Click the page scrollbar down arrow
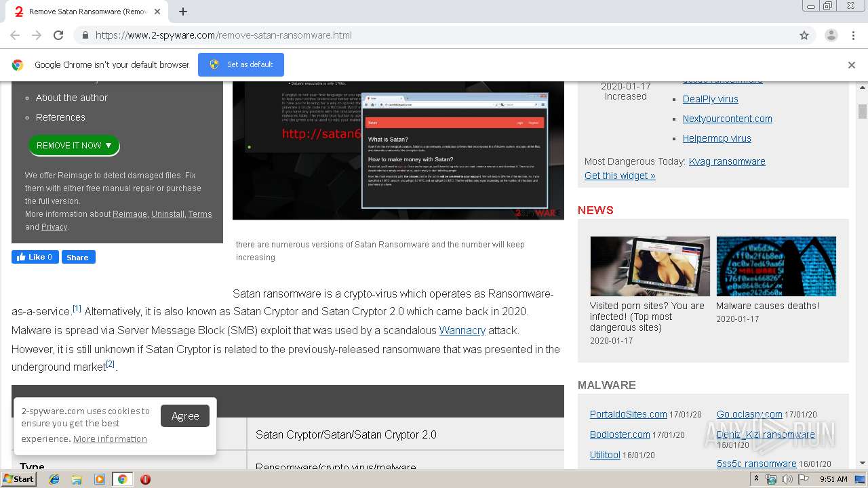The height and width of the screenshot is (488, 868). (863, 463)
